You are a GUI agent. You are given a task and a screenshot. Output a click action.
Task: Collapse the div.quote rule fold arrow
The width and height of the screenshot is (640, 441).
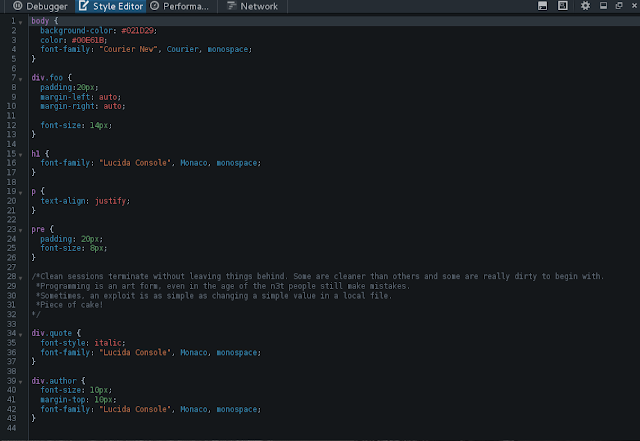pos(20,334)
